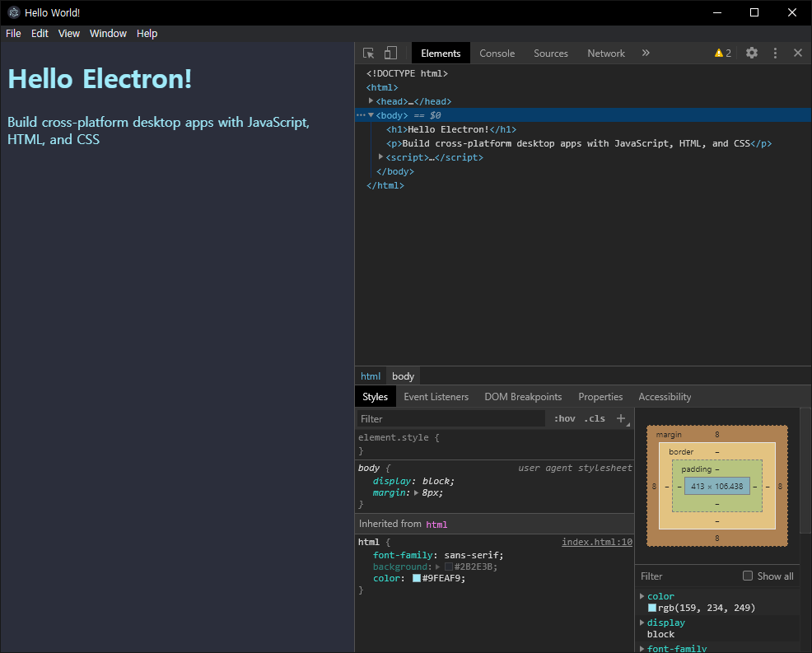Open the Help menu
812x653 pixels.
147,34
